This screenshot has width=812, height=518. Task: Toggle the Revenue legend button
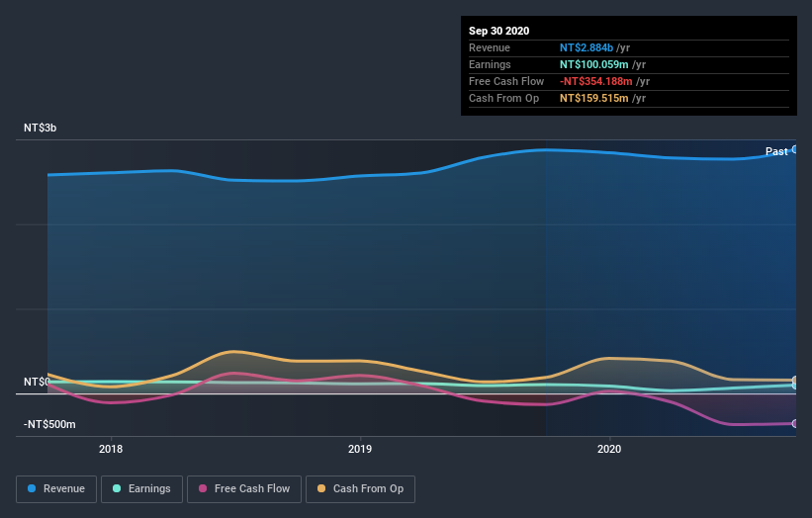(56, 489)
